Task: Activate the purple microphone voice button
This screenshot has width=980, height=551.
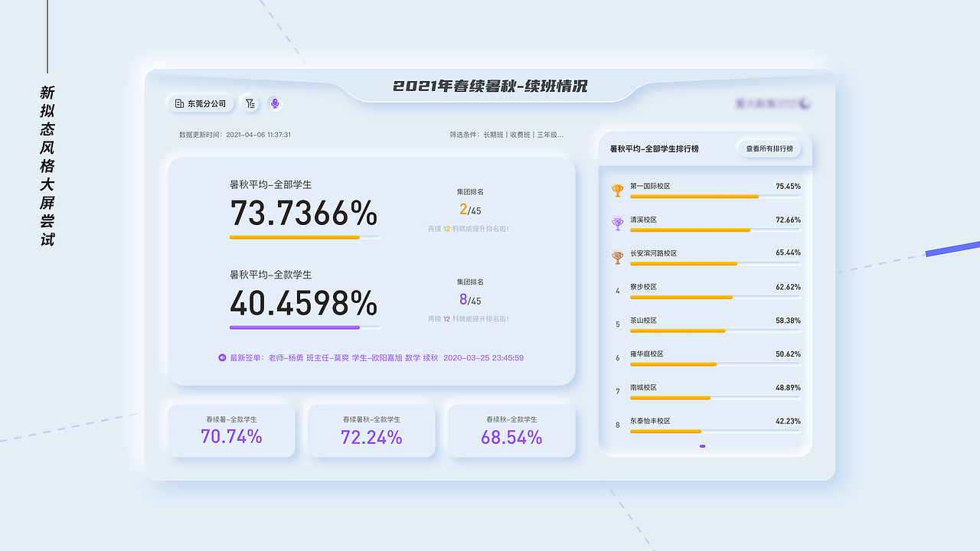Action: pyautogui.click(x=275, y=103)
